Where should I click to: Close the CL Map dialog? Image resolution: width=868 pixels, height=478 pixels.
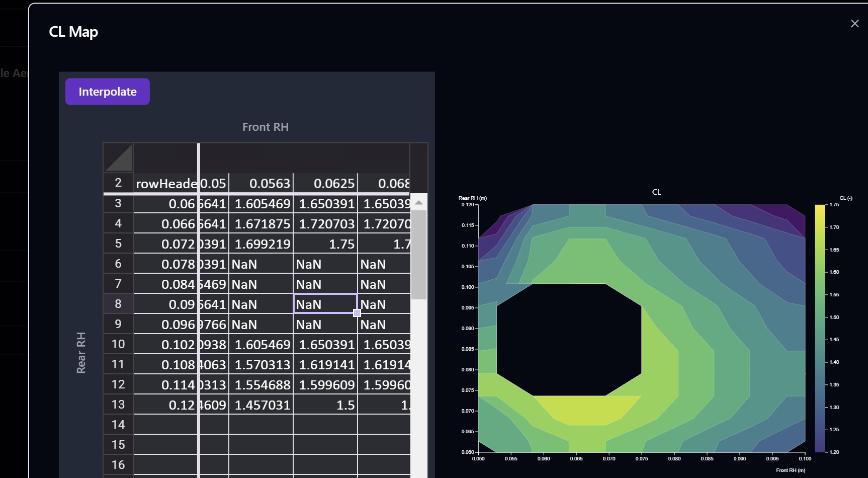click(854, 23)
